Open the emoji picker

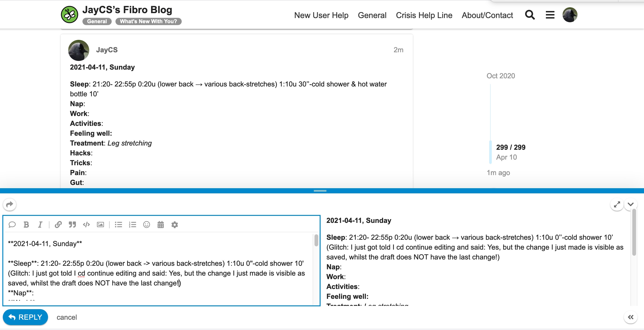[x=147, y=225]
